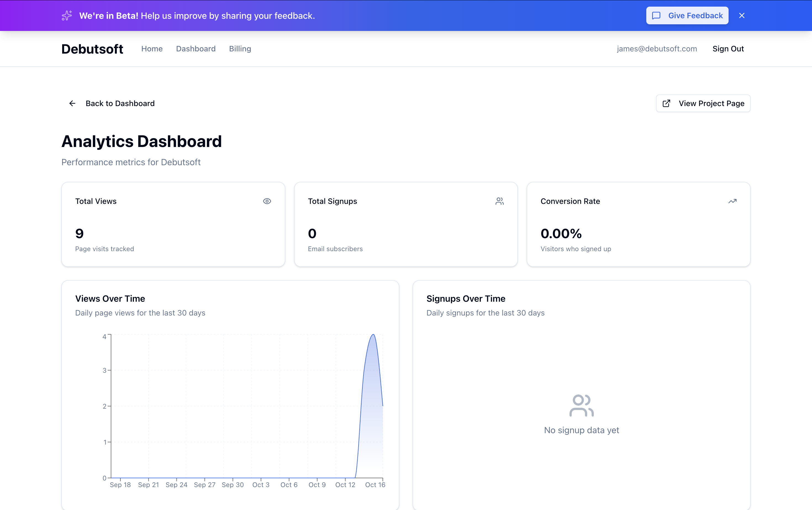Click the Debutsoft logo

92,49
